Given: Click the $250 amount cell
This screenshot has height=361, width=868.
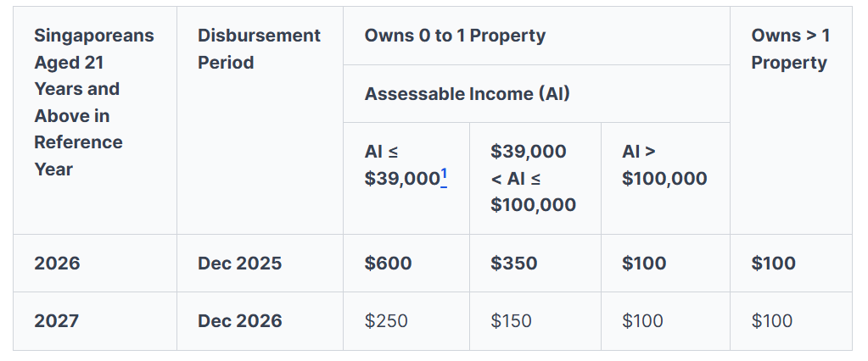Looking at the screenshot, I should (386, 321).
